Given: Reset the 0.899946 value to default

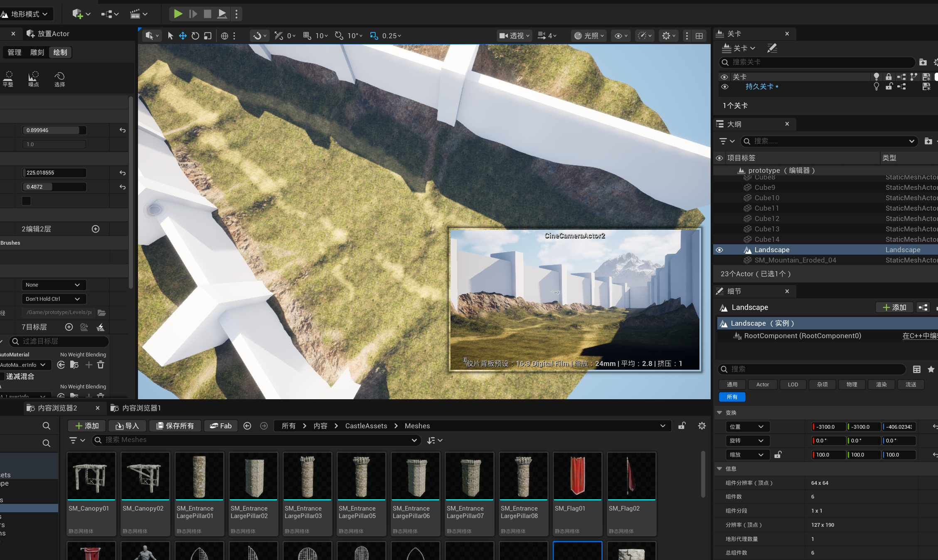Looking at the screenshot, I should coord(123,130).
